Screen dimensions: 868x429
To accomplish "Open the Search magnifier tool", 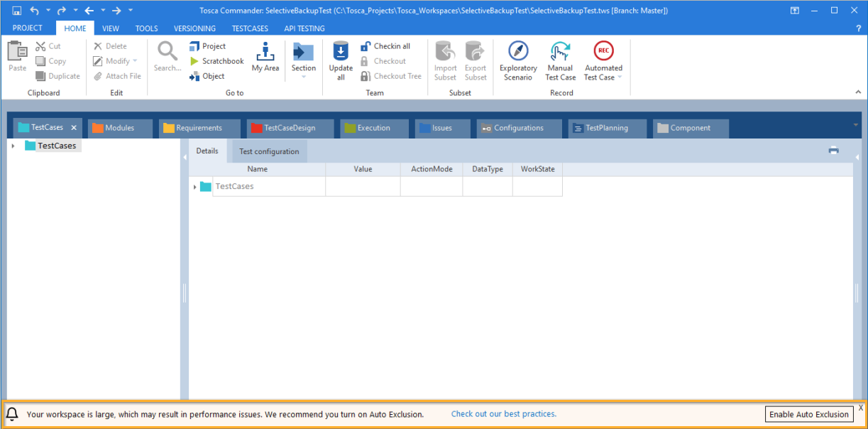I will (167, 52).
